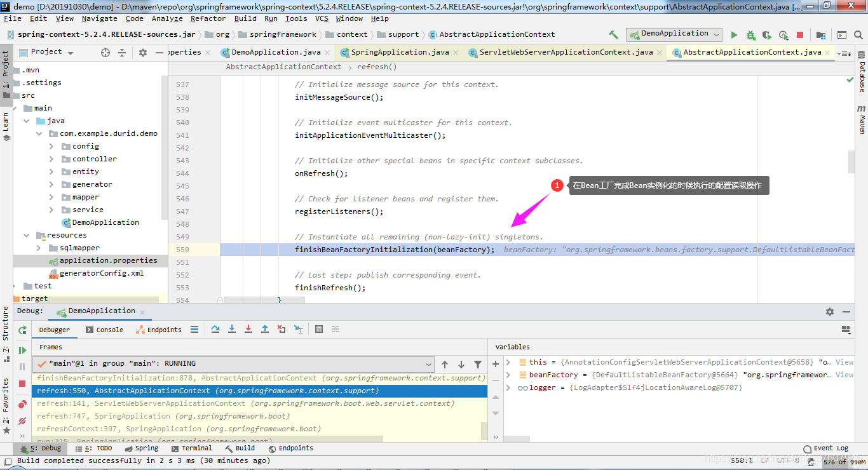This screenshot has height=470, width=868.
Task: Step Over in the debugger toolbar
Action: pyautogui.click(x=215, y=329)
